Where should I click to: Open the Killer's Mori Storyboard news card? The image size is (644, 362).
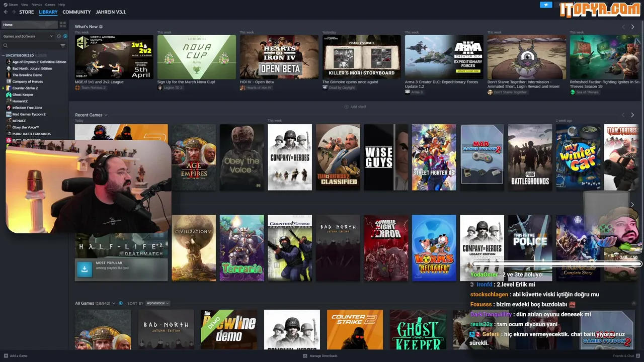pos(362,57)
